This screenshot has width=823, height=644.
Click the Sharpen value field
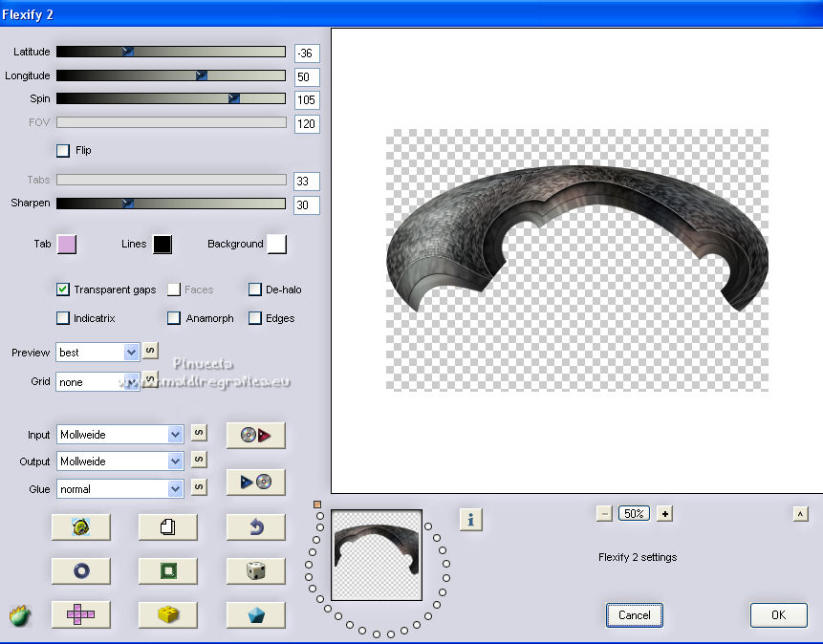[307, 205]
